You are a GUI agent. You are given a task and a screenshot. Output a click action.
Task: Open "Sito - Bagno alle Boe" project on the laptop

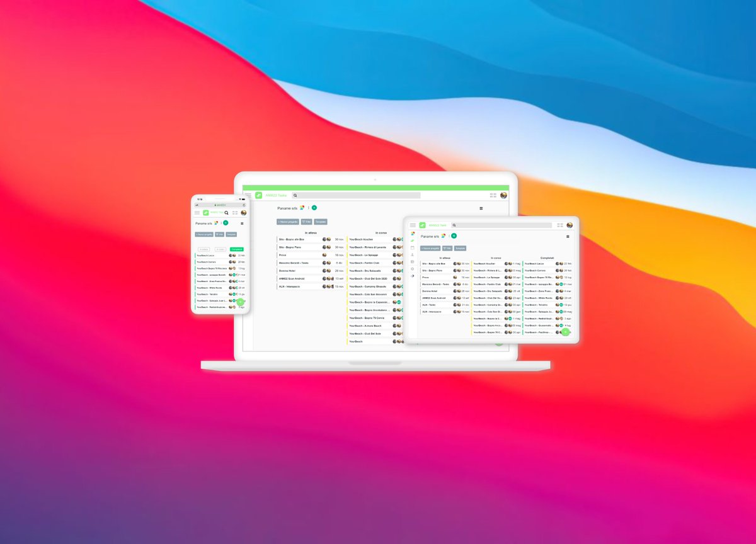pyautogui.click(x=311, y=239)
